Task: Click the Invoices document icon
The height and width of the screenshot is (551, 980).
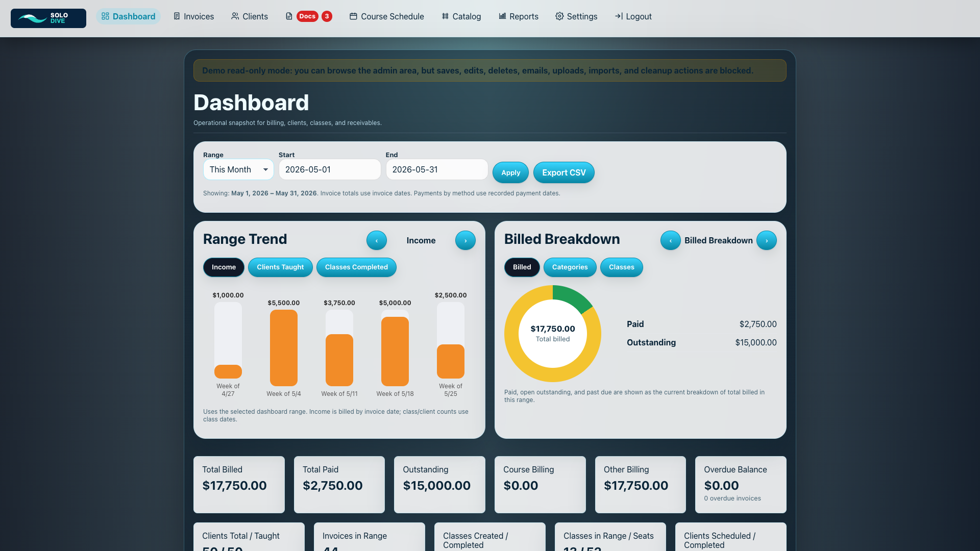Action: (x=177, y=16)
